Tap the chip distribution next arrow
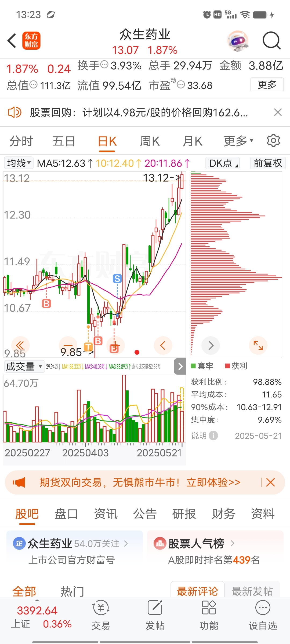The width and height of the screenshot is (290, 644). (x=211, y=346)
